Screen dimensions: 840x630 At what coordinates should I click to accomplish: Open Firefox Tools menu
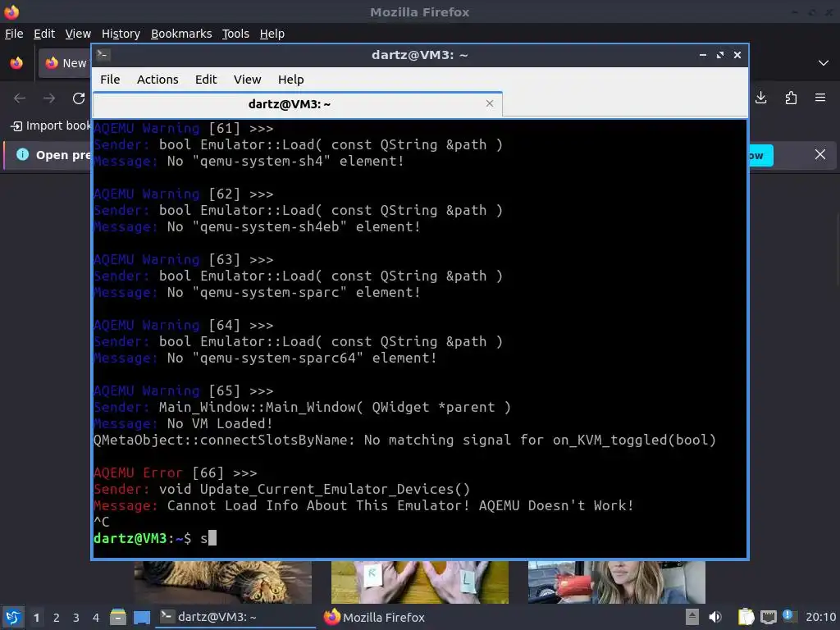235,34
